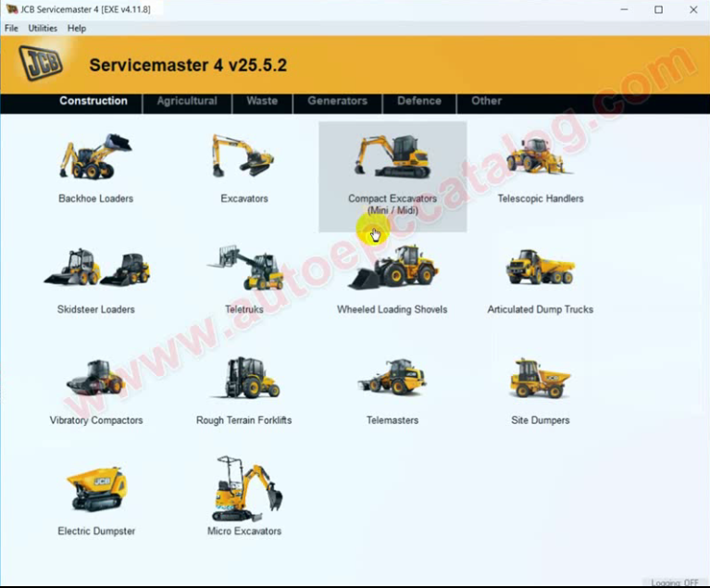Open the Backhoe Loaders machine icon

pyautogui.click(x=95, y=156)
